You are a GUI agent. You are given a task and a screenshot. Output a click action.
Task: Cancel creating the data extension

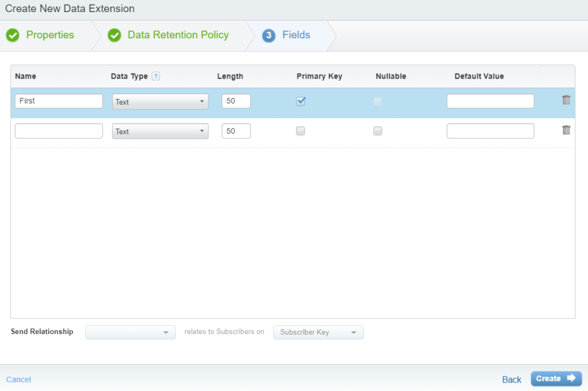point(18,379)
